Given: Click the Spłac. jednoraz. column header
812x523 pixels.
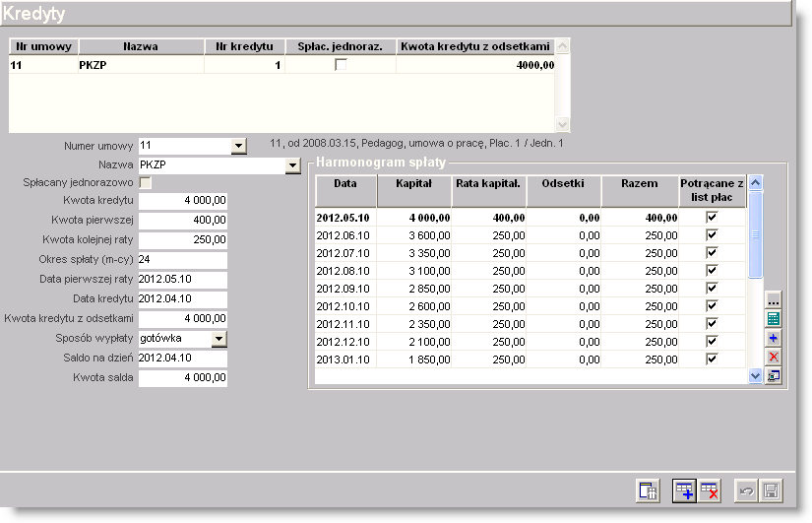Looking at the screenshot, I should coord(341,46).
